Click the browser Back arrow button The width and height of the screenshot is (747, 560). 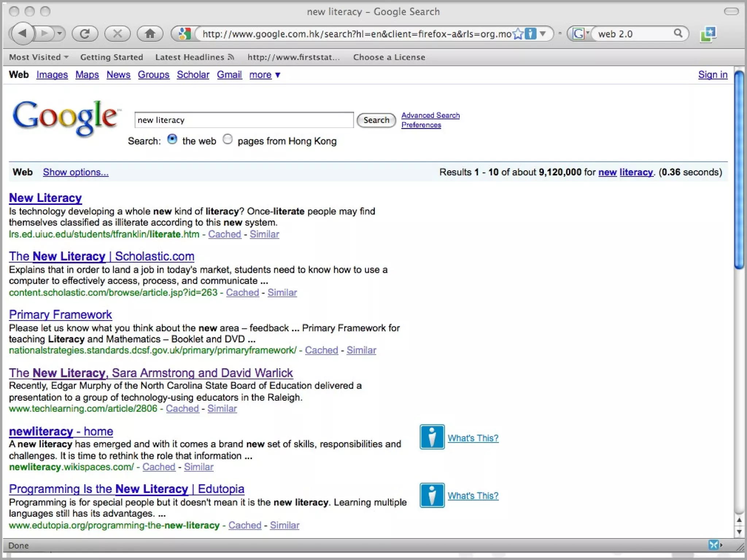[23, 34]
